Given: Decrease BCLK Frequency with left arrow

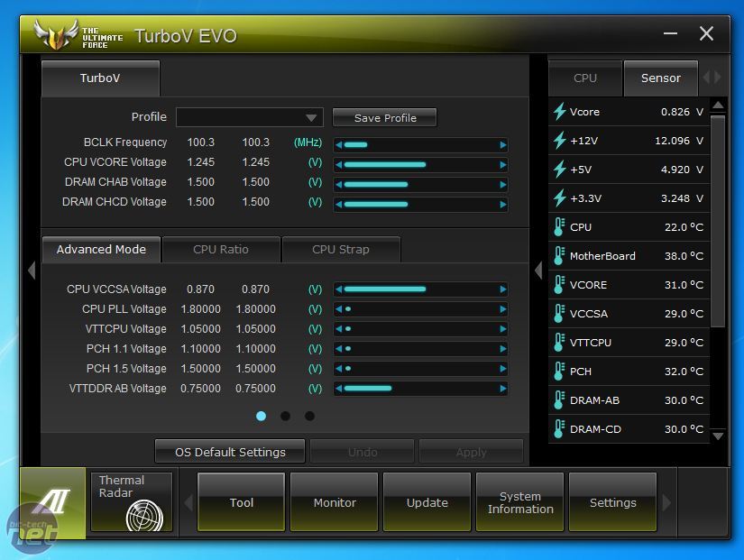Looking at the screenshot, I should [x=339, y=145].
